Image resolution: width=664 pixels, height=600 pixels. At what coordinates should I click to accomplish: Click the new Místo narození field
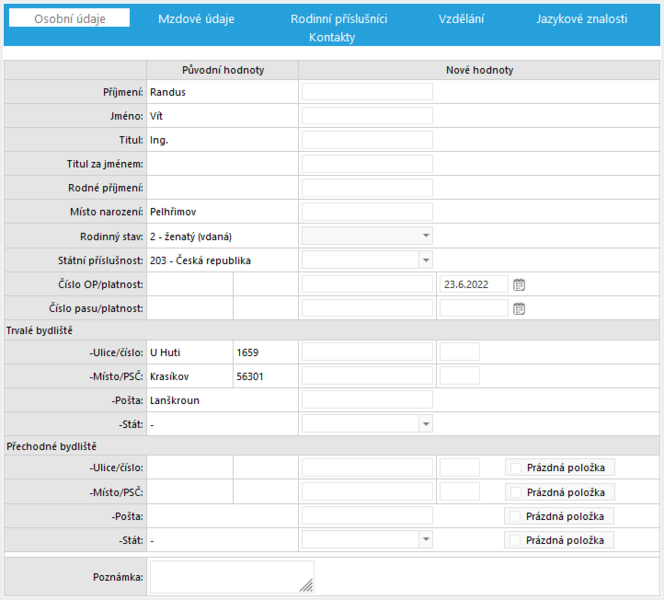coord(367,211)
